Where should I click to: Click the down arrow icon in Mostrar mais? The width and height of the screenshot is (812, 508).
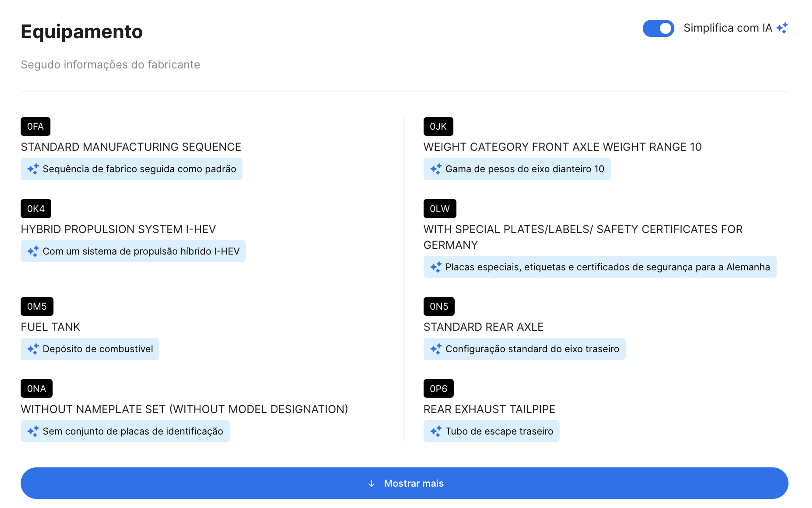371,483
